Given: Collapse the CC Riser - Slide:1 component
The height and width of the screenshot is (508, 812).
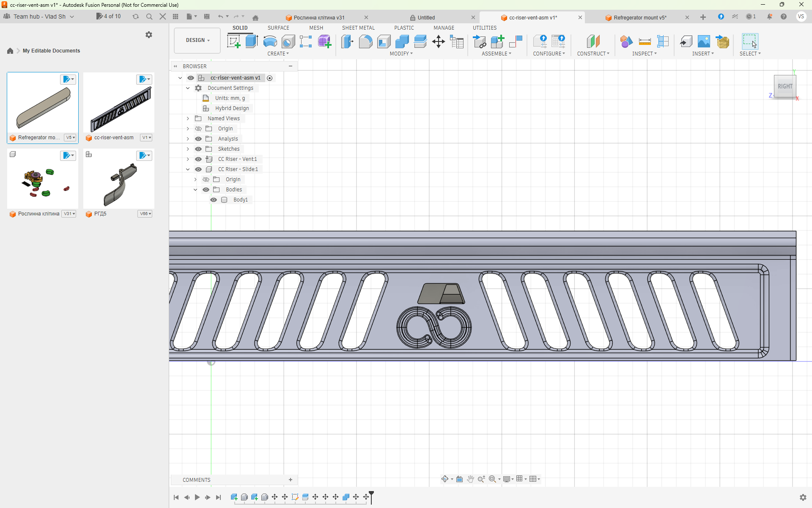Looking at the screenshot, I should (x=188, y=169).
